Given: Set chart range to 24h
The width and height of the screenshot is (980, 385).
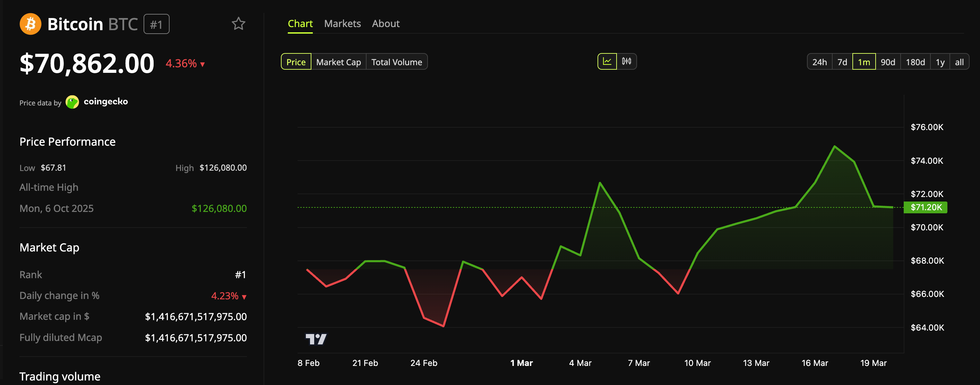Looking at the screenshot, I should 819,62.
